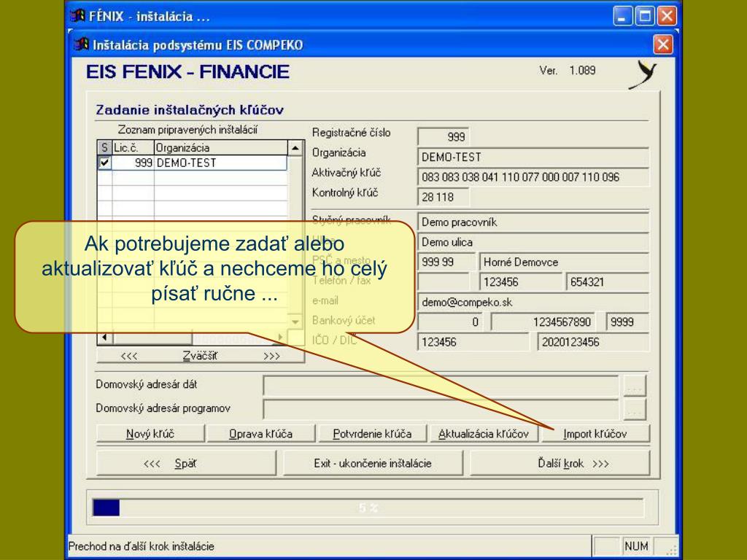Viewport: 747px width, 560px height.
Task: Maximize the FENIX inštalácia window
Action: coord(645,16)
